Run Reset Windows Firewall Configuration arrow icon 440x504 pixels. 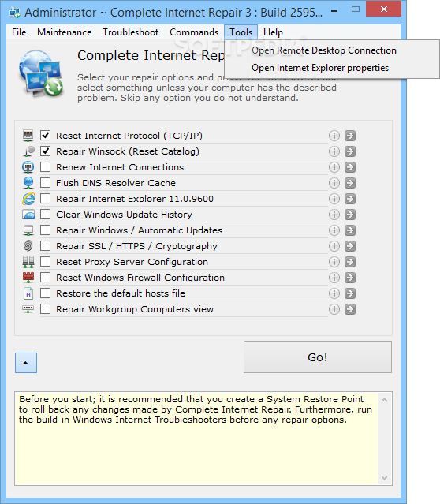click(x=350, y=278)
